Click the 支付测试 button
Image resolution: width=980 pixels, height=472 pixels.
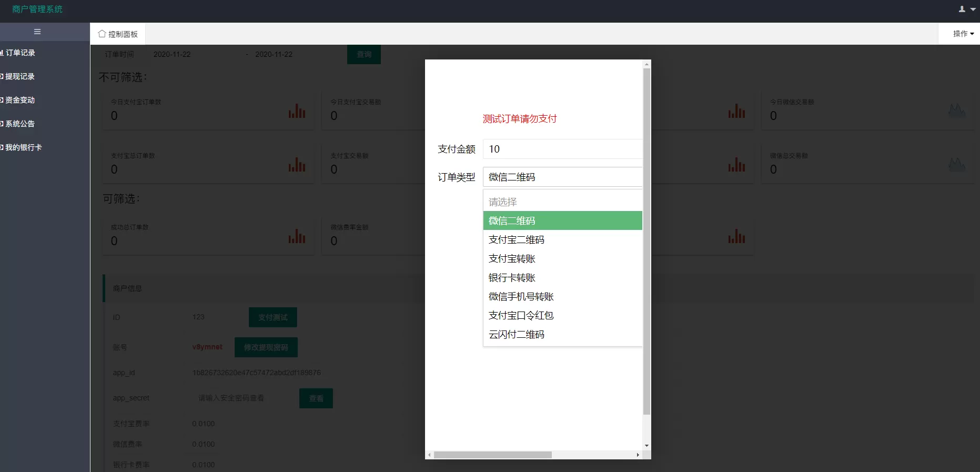pyautogui.click(x=272, y=317)
